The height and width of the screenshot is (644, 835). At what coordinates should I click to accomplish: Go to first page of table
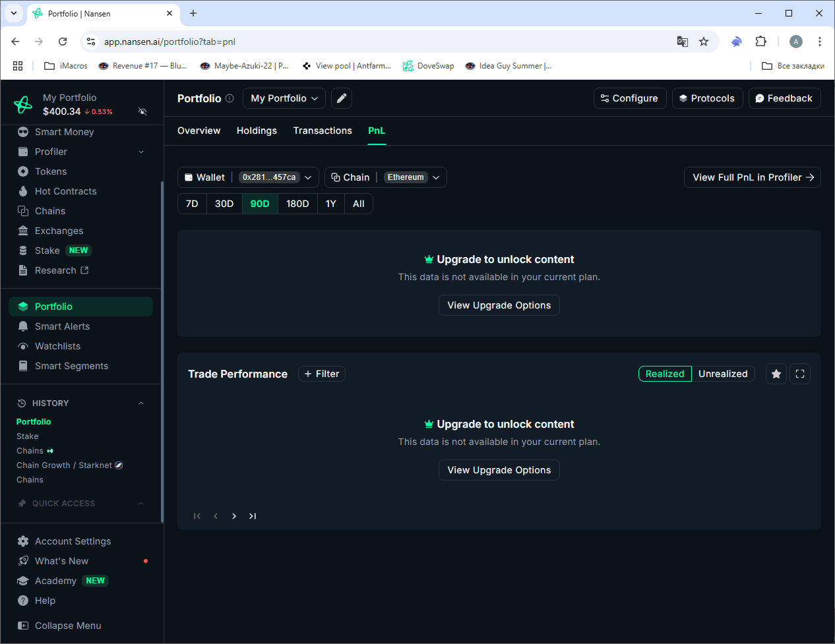click(197, 516)
